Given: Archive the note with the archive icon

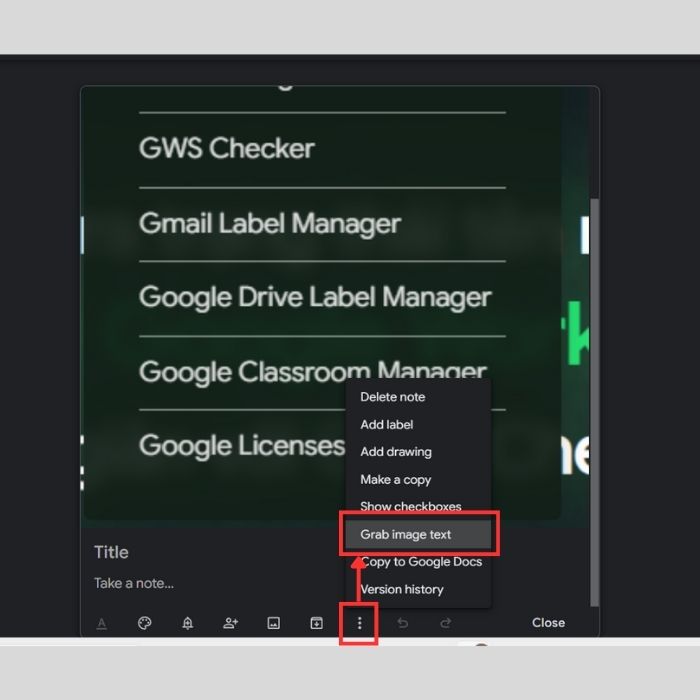Looking at the screenshot, I should point(317,623).
